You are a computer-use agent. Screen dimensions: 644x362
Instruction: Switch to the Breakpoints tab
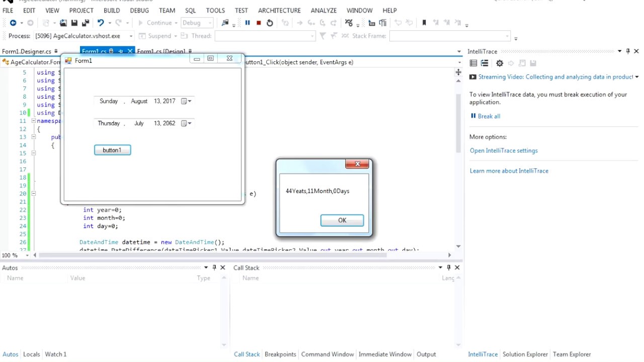(x=280, y=354)
